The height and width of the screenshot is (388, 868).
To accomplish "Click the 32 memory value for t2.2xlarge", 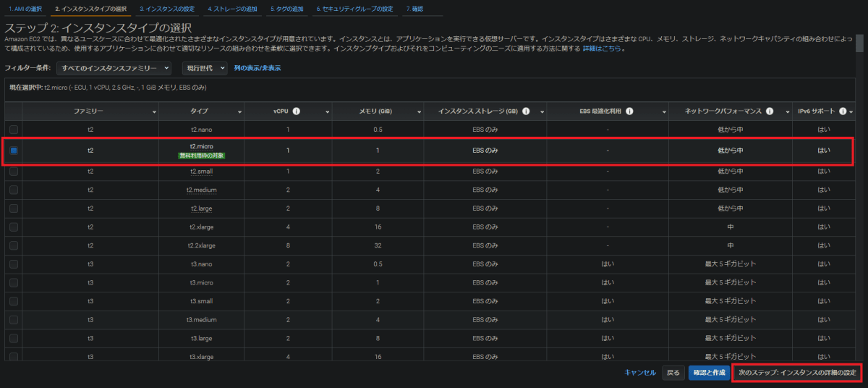I will (x=378, y=245).
